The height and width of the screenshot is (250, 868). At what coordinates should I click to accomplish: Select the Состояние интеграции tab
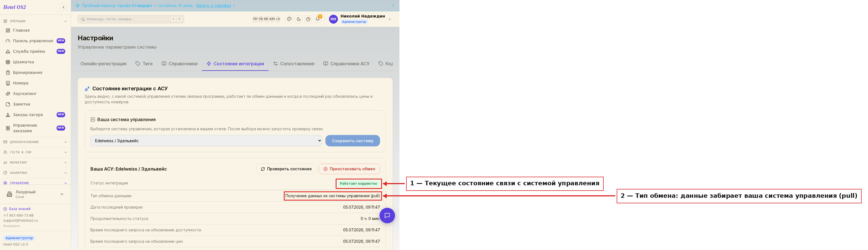235,64
